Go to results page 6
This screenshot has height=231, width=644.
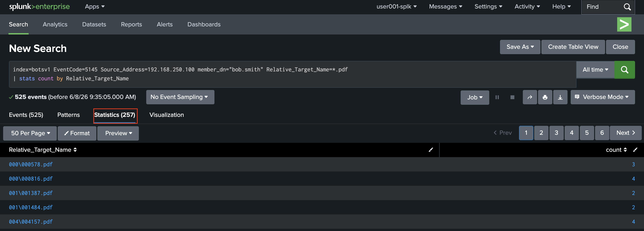(602, 133)
